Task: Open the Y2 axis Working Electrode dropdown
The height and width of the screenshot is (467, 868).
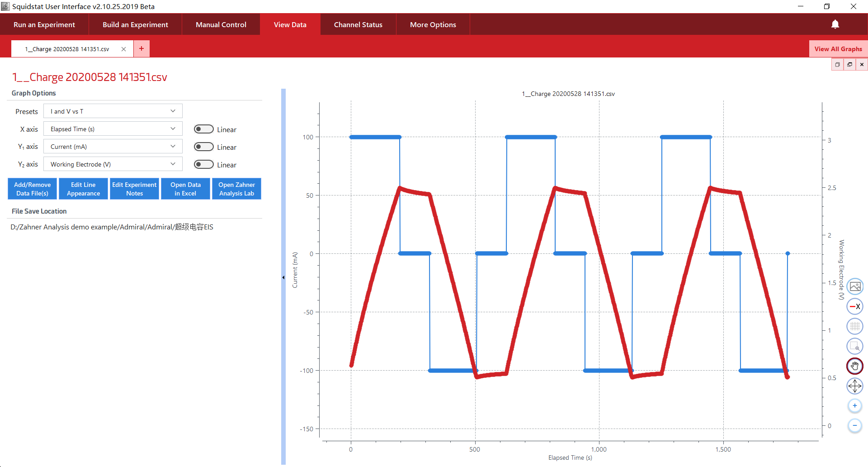Action: click(x=113, y=164)
